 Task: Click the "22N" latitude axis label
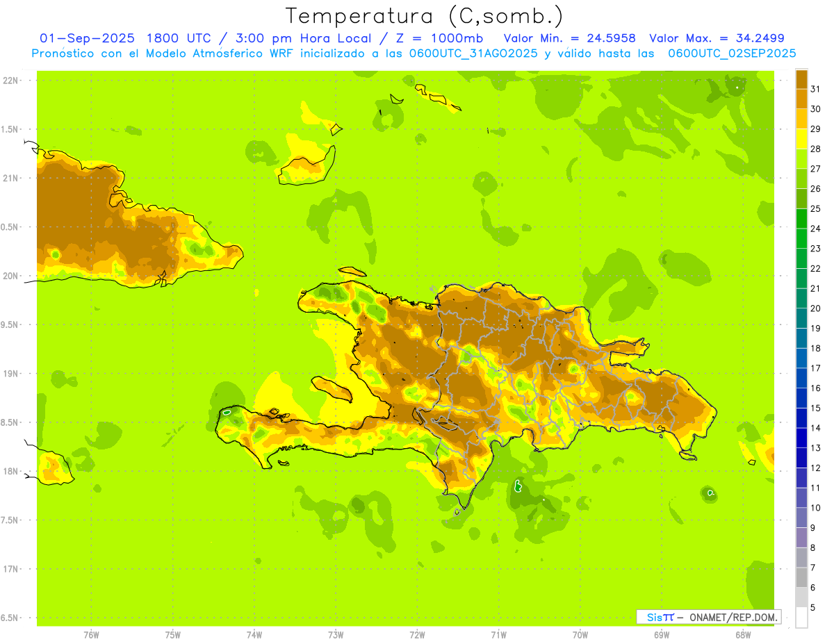pyautogui.click(x=10, y=81)
